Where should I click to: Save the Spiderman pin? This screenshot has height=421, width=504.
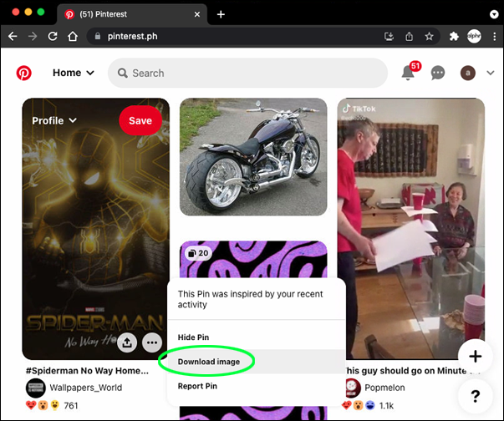pos(140,120)
